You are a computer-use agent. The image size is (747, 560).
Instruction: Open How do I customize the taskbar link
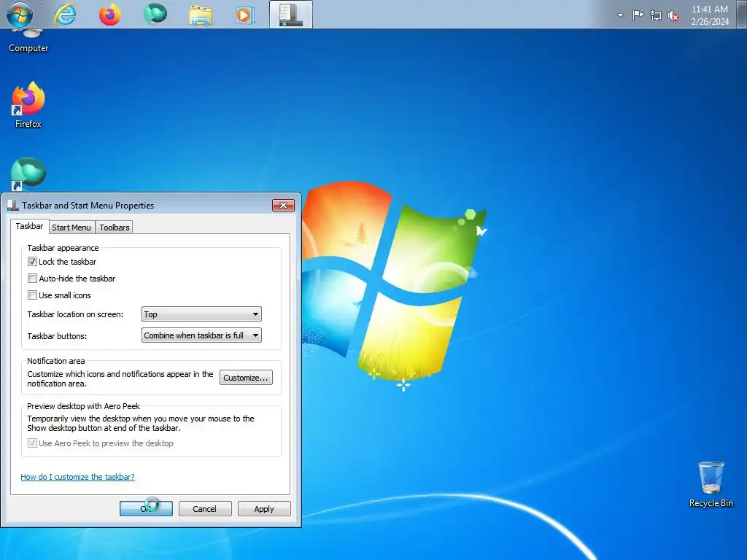(77, 477)
